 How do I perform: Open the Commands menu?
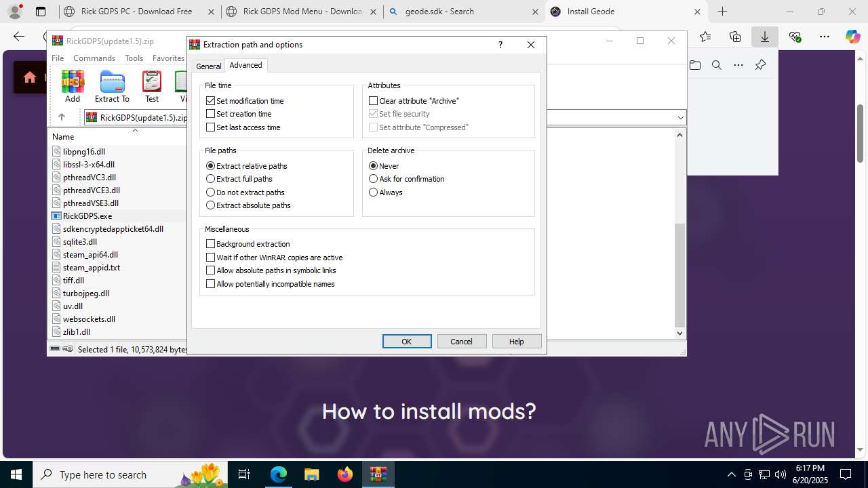click(x=94, y=58)
